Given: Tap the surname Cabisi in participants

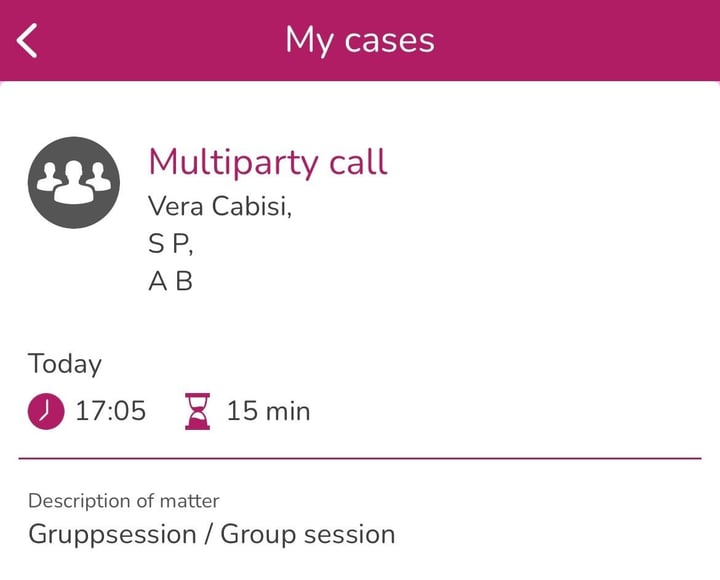Looking at the screenshot, I should click(x=252, y=206).
